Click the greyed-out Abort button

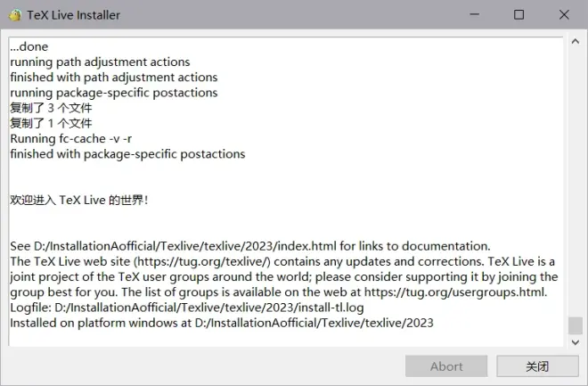click(x=446, y=366)
